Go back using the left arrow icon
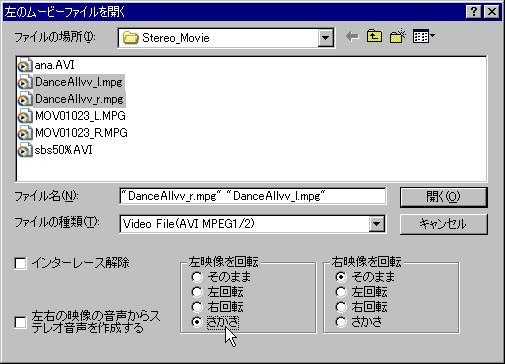The image size is (505, 364). [352, 36]
